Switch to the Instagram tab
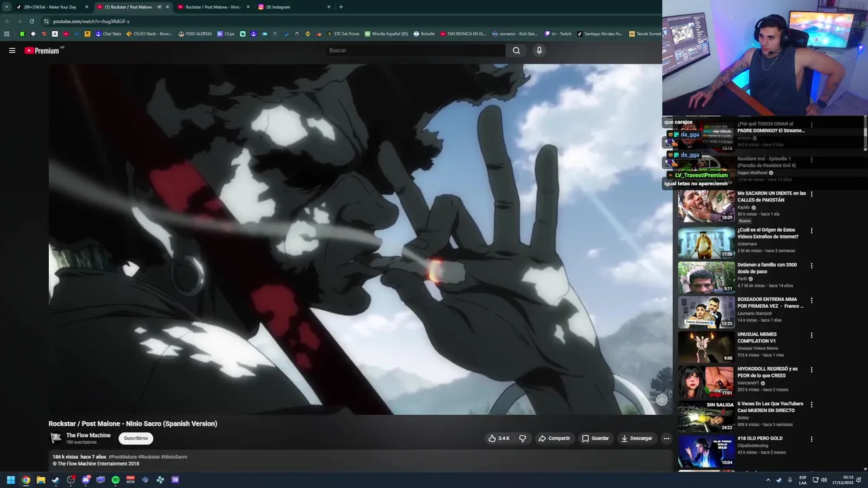Viewport: 868px width, 488px height. coord(293,7)
